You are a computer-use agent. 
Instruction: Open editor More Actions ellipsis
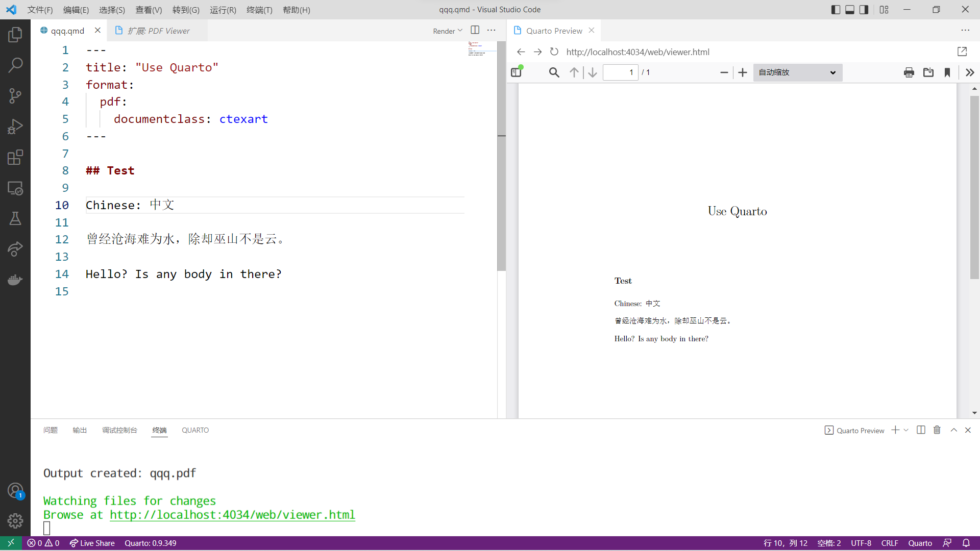pyautogui.click(x=492, y=30)
